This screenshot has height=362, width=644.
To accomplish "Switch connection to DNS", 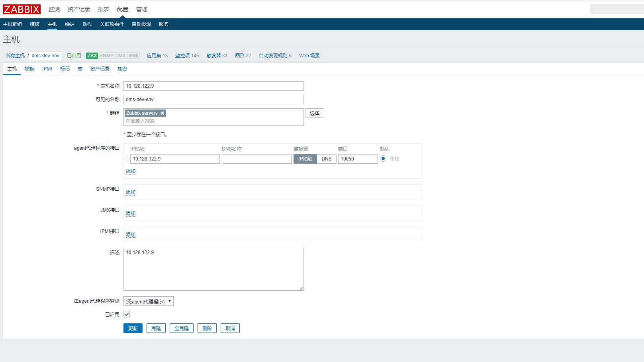I will (327, 159).
